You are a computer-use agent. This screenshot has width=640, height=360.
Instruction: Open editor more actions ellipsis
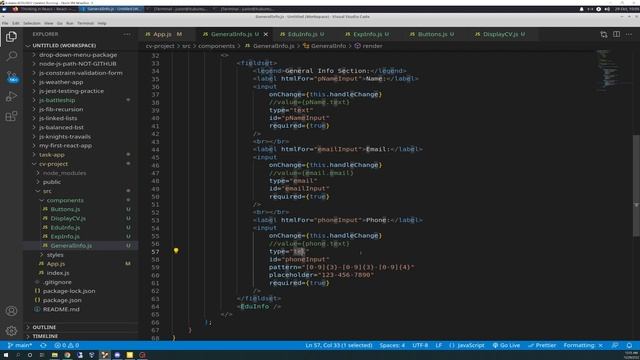(x=629, y=34)
